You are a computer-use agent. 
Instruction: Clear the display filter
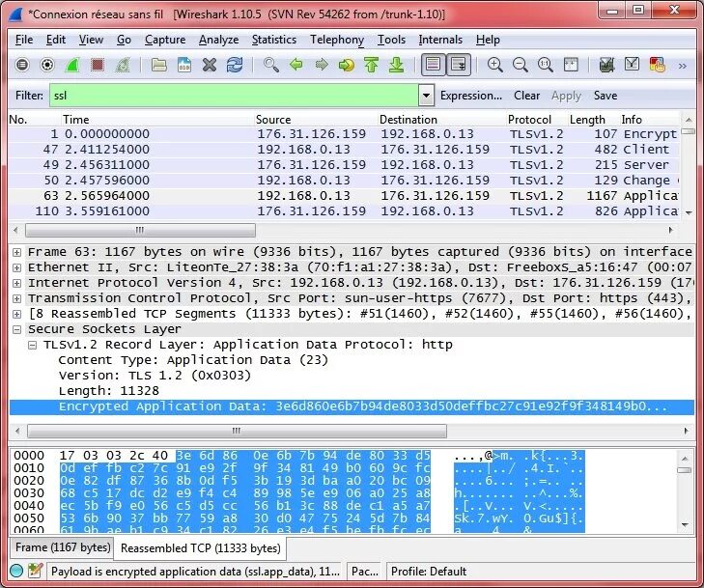(526, 96)
